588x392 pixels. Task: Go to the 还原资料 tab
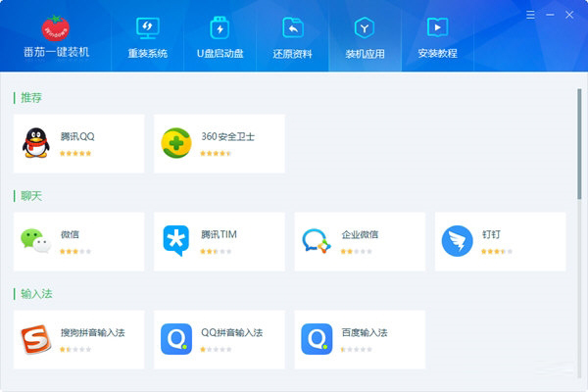[x=292, y=37]
